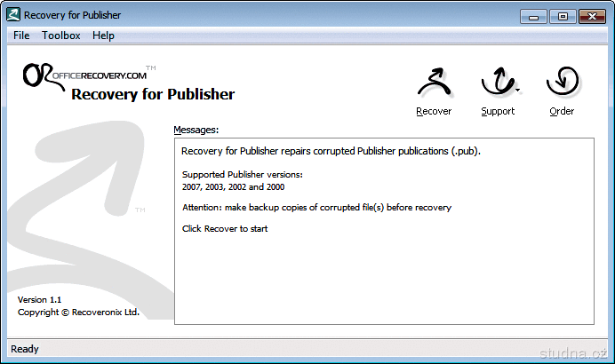The height and width of the screenshot is (364, 615).
Task: Click the 'Copyright © Recoveronix Ltd.' text
Action: click(78, 313)
